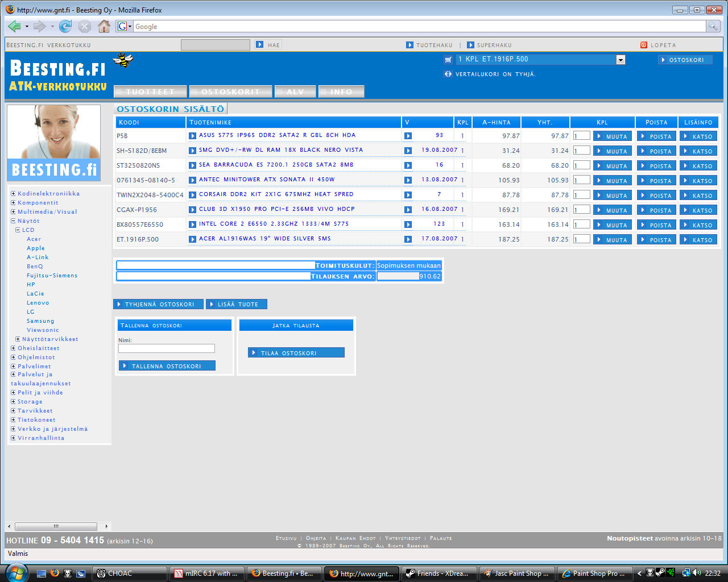
Task: Collapse the Näytöt category tree
Action: (13, 221)
